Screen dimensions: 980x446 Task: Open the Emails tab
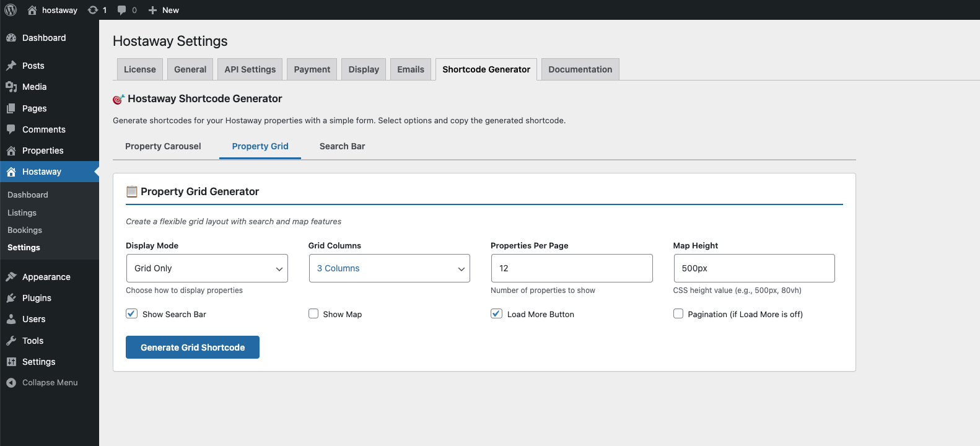[x=411, y=69]
